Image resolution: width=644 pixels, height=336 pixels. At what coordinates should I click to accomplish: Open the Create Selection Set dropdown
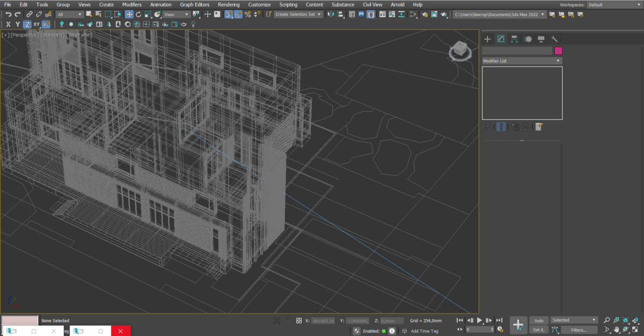(x=298, y=14)
